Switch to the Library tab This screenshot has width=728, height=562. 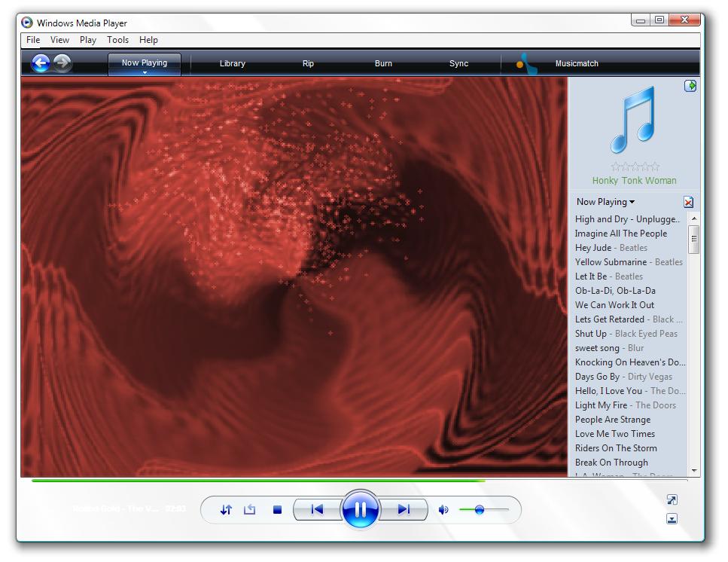[232, 63]
